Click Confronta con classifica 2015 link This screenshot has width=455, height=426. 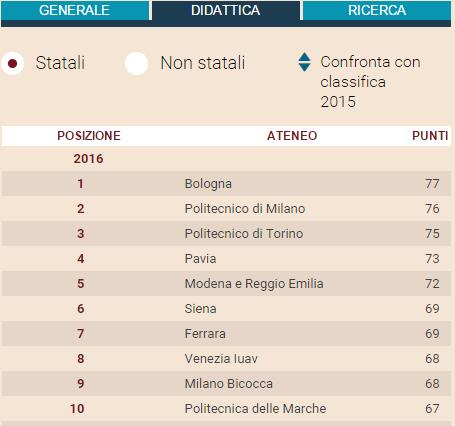click(x=370, y=82)
